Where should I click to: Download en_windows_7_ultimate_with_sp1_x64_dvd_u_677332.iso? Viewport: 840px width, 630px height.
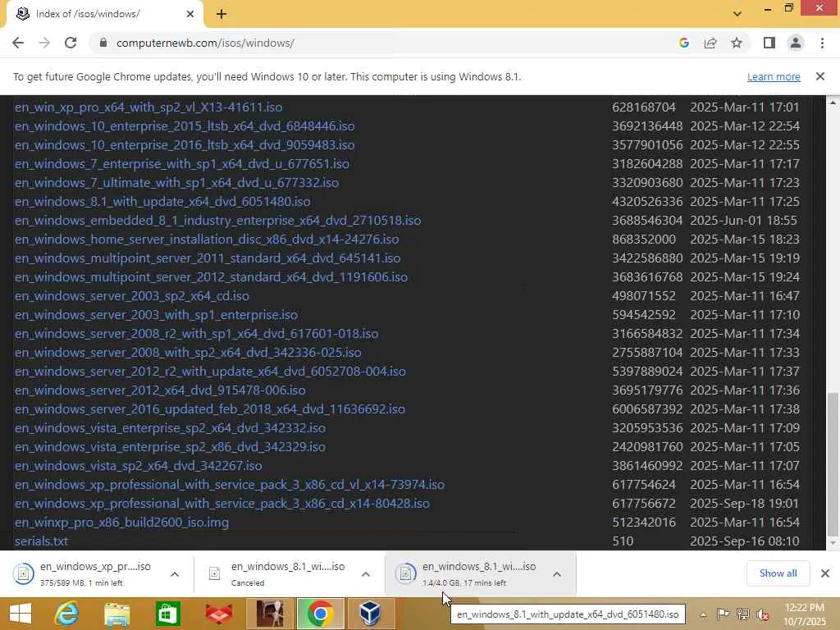pos(177,183)
